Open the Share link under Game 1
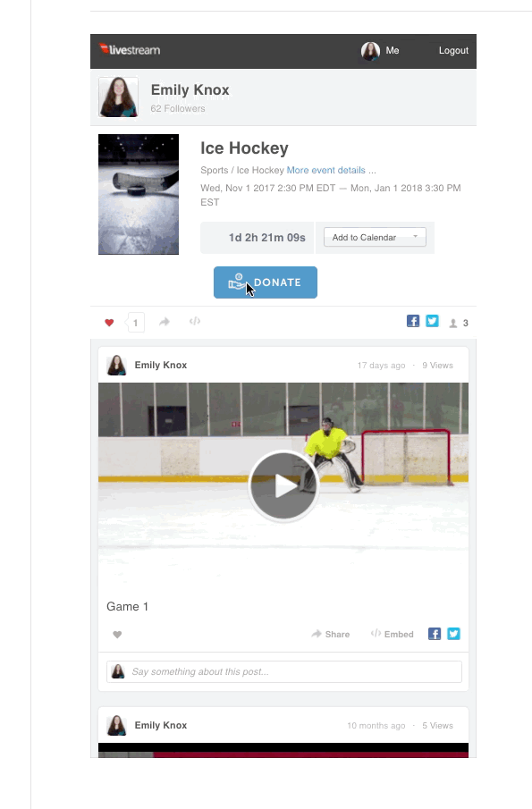The width and height of the screenshot is (532, 809). coord(330,634)
